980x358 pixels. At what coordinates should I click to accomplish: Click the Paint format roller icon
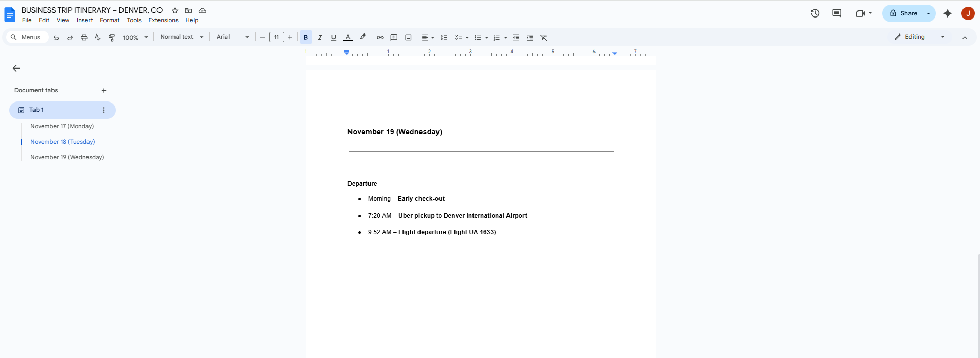(x=112, y=37)
